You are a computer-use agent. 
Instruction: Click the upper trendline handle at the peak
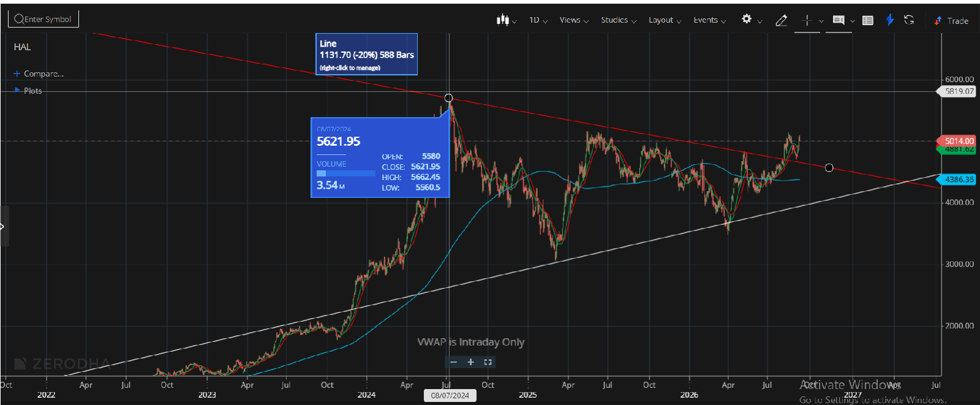click(x=448, y=98)
